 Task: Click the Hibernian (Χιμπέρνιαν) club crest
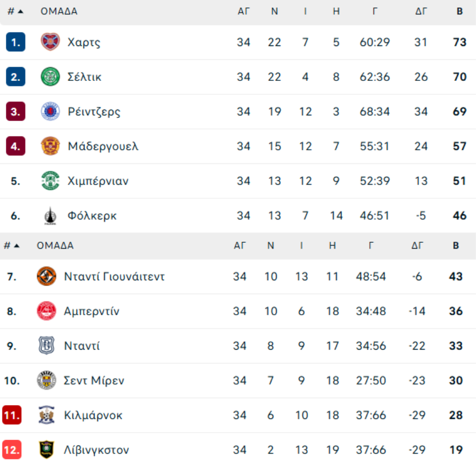[50, 181]
